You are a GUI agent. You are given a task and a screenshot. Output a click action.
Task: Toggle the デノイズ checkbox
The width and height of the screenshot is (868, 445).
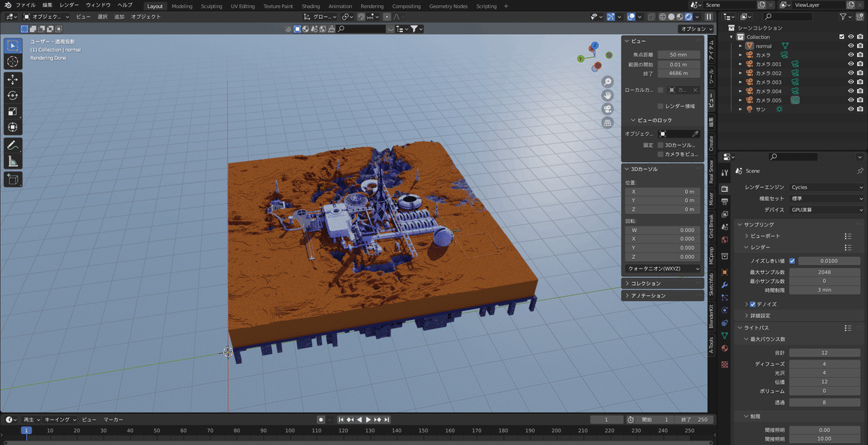point(753,304)
